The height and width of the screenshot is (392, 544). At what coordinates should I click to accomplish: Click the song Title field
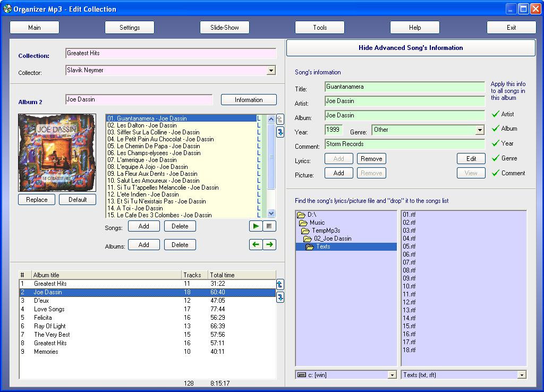(x=404, y=87)
